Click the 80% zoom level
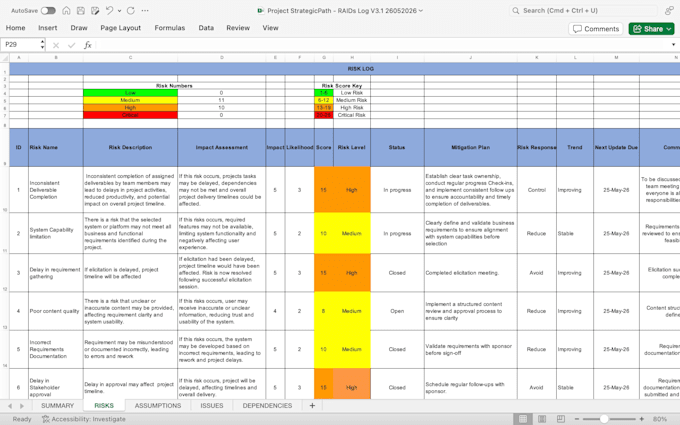The height and width of the screenshot is (425, 680). click(660, 419)
